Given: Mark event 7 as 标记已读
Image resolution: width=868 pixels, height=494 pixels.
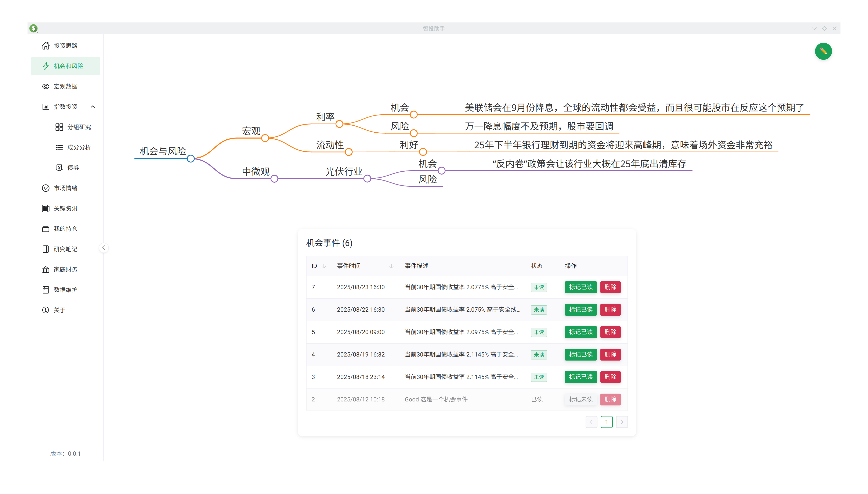Looking at the screenshot, I should 581,287.
